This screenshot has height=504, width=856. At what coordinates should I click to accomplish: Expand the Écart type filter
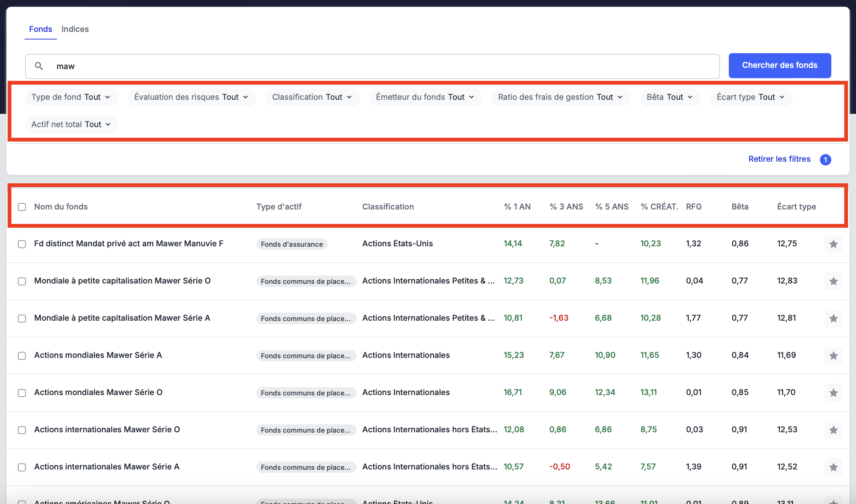[751, 97]
